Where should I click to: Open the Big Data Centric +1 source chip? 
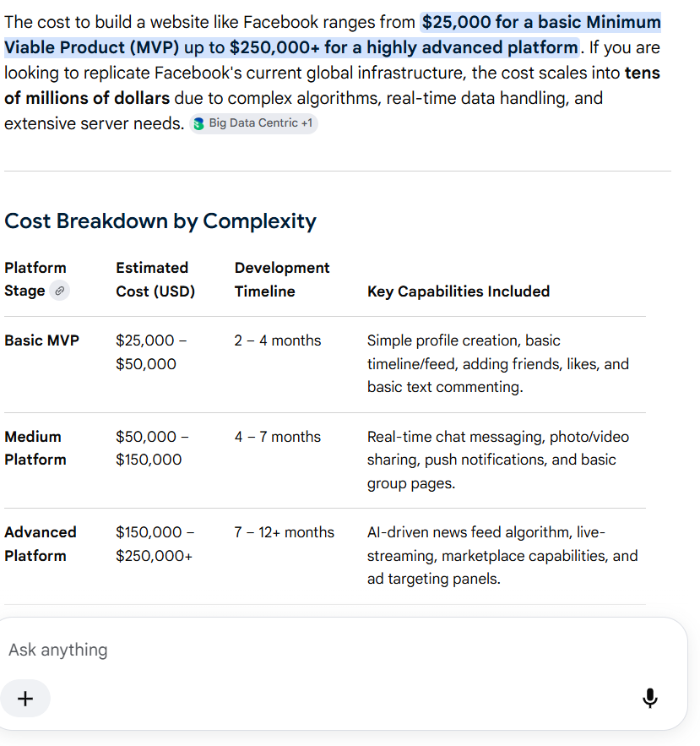point(253,123)
